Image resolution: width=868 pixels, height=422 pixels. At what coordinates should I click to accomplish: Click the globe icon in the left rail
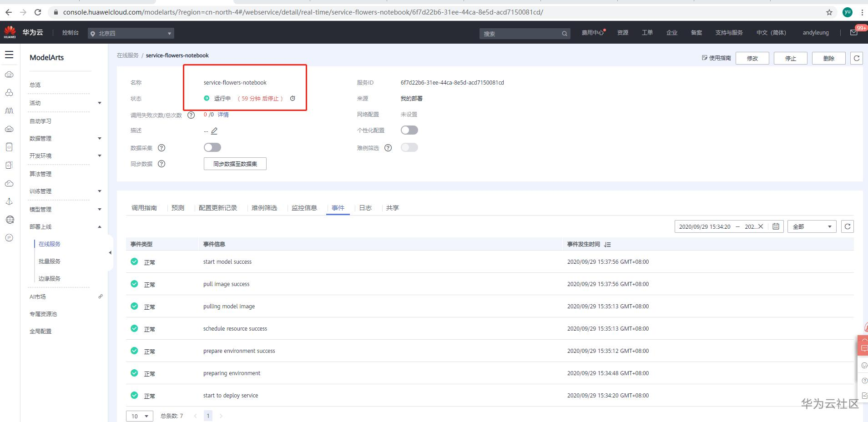click(x=10, y=220)
